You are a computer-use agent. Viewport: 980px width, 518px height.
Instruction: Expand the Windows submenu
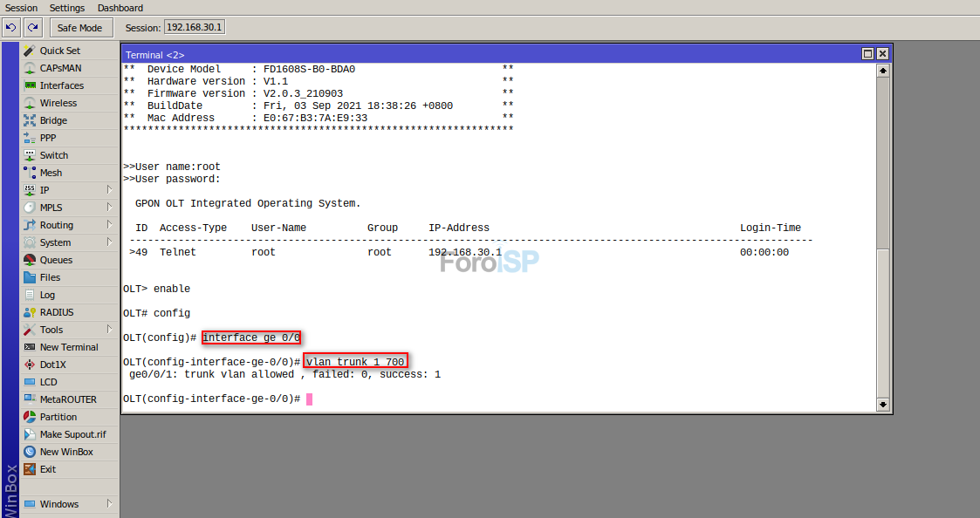pos(61,504)
